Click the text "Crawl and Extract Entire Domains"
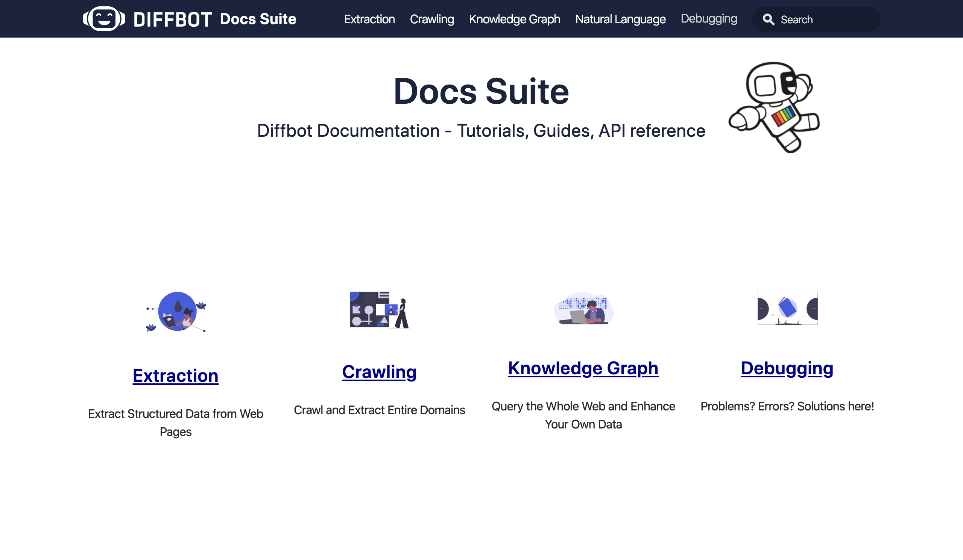The image size is (963, 560). click(x=379, y=410)
